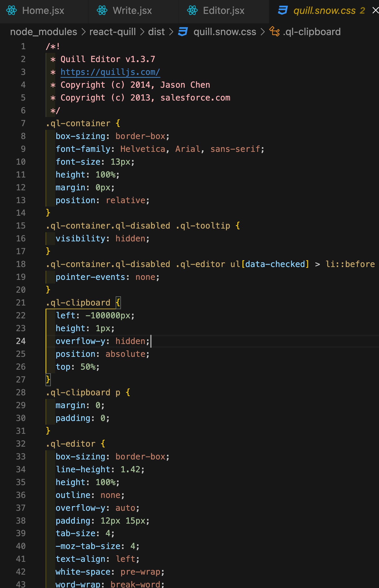Click 'box-sizing: border-box;' on line 8

click(113, 136)
